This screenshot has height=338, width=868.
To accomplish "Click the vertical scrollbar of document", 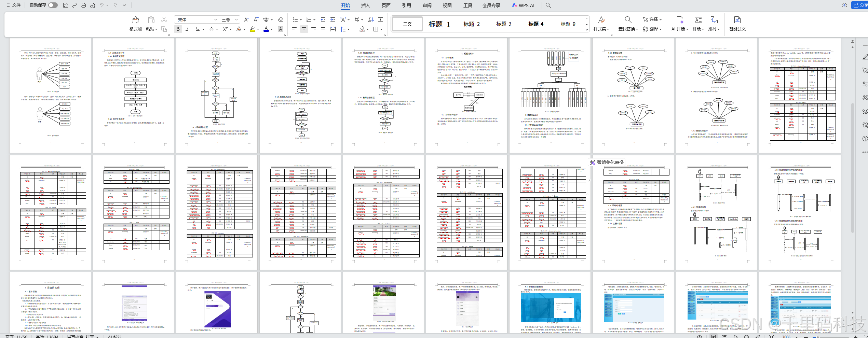I will pos(852,168).
